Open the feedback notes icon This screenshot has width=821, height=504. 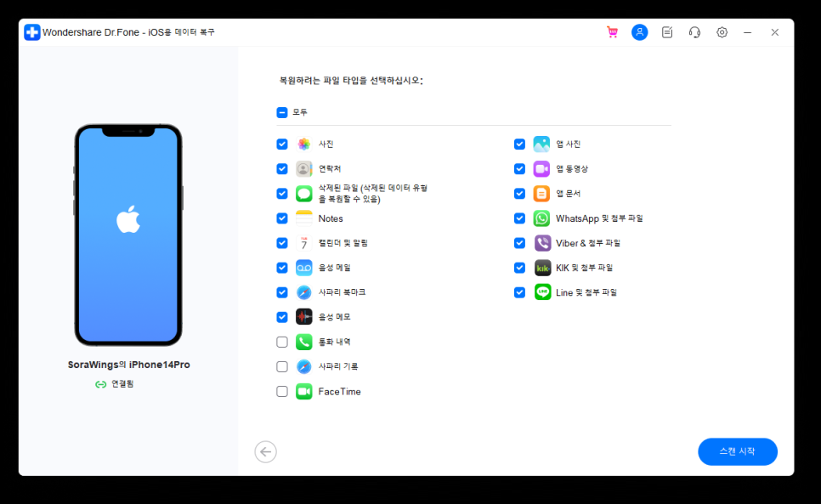tap(667, 32)
